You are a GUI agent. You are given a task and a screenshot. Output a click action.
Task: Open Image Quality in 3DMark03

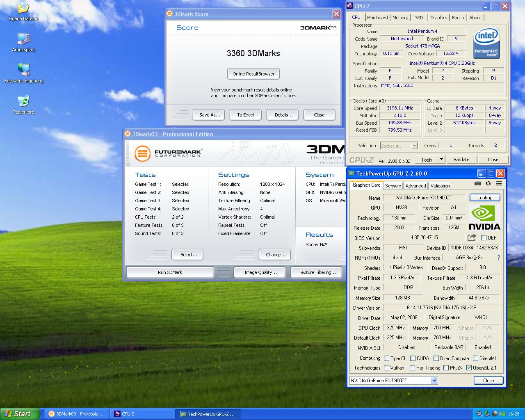[x=260, y=272]
